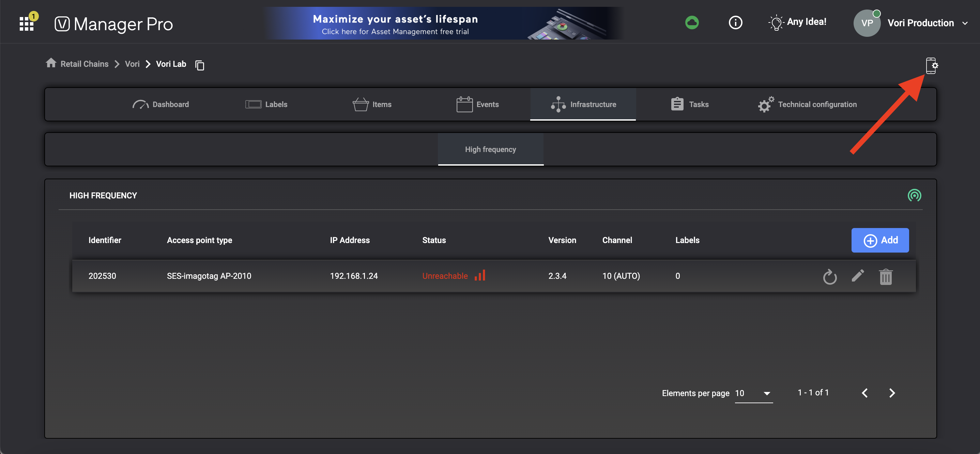Click the blue Add button
This screenshot has height=454, width=980.
pyautogui.click(x=880, y=240)
